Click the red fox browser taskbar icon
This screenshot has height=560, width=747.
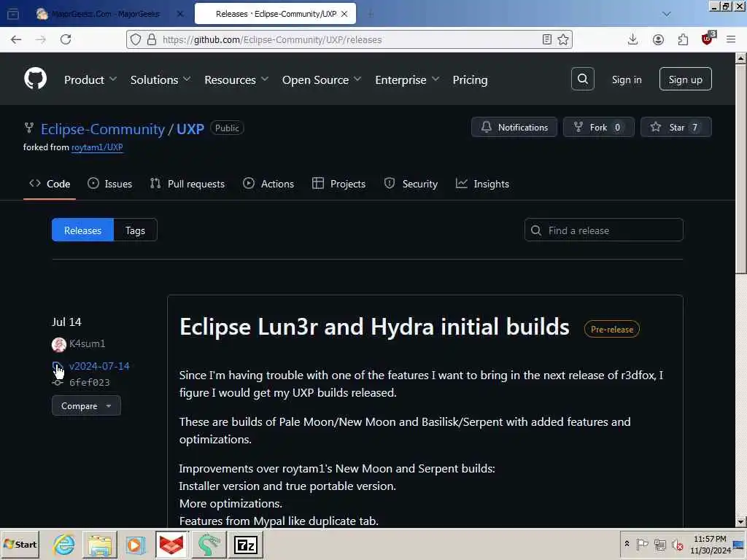click(171, 545)
